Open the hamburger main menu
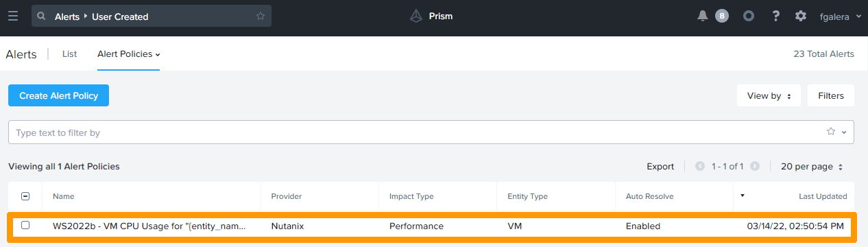This screenshot has width=868, height=247. click(13, 16)
